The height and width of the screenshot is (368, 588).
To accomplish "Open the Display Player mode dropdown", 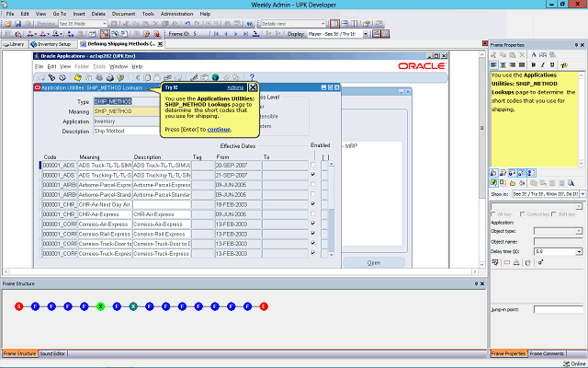I will [x=366, y=34].
